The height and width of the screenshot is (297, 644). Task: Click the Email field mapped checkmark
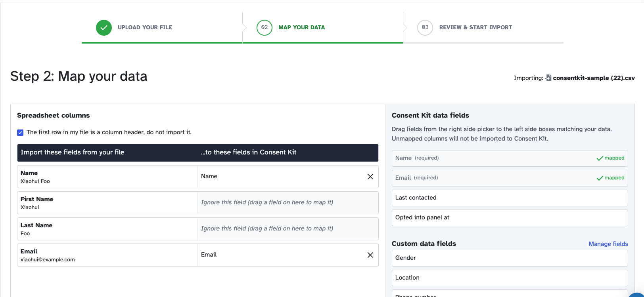[600, 178]
